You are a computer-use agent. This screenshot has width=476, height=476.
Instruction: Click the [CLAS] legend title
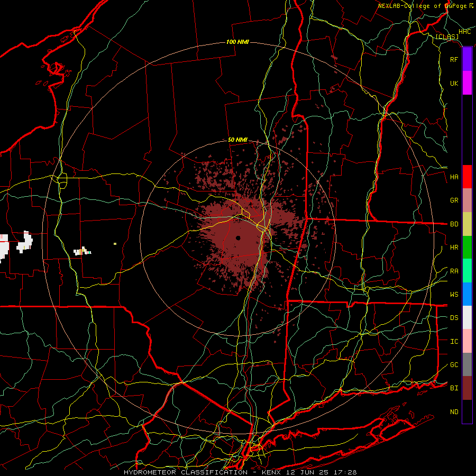tap(447, 37)
